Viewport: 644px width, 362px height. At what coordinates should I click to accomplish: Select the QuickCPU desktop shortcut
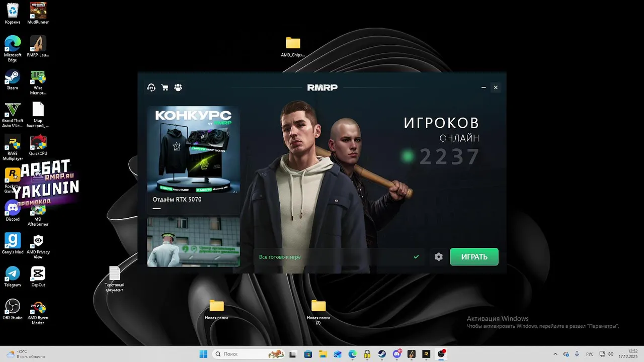[x=38, y=145]
